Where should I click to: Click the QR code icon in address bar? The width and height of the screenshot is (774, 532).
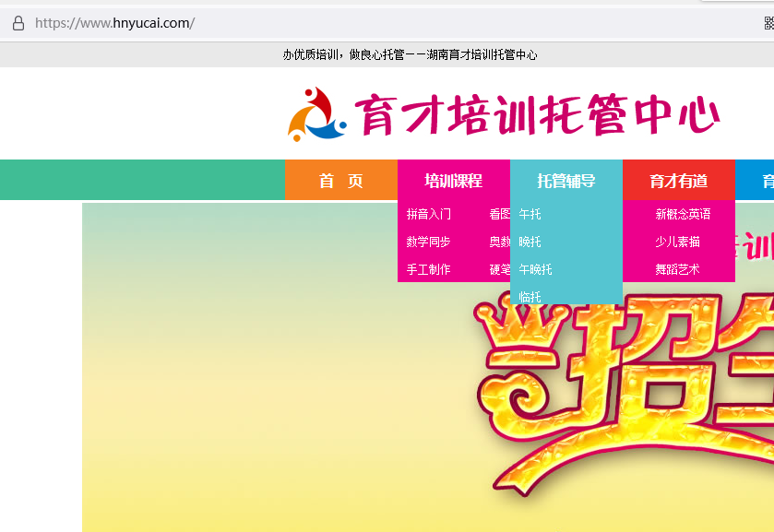click(768, 23)
